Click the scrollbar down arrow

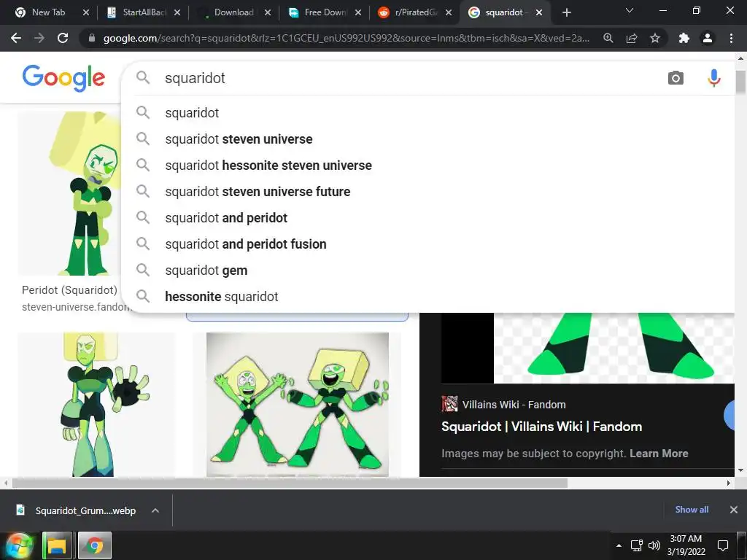[740, 470]
